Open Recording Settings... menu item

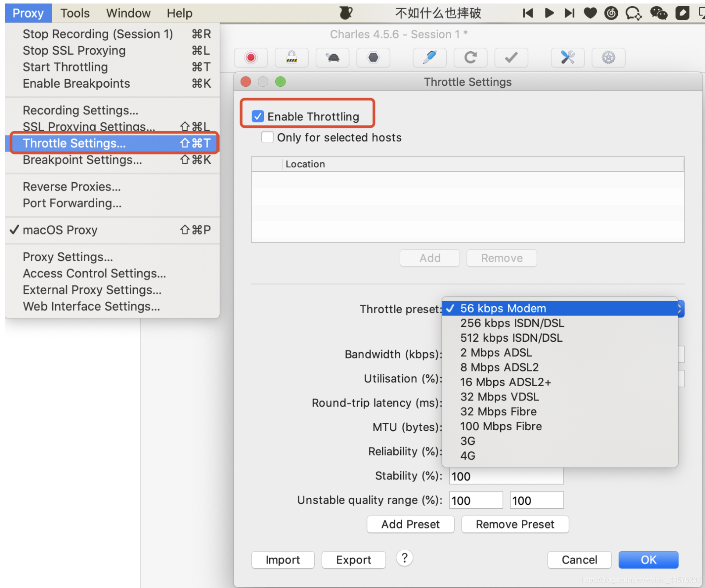pyautogui.click(x=112, y=110)
